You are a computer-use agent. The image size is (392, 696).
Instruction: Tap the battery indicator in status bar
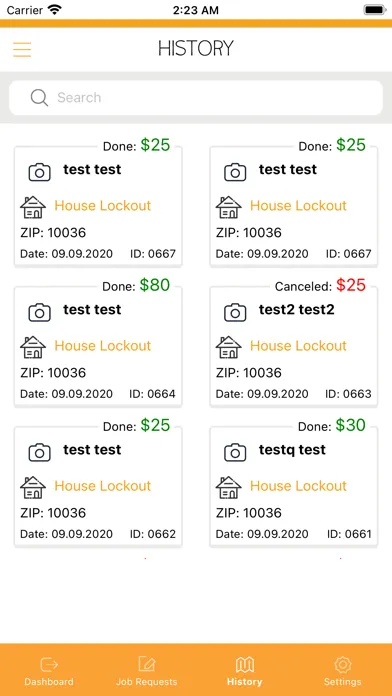374,10
